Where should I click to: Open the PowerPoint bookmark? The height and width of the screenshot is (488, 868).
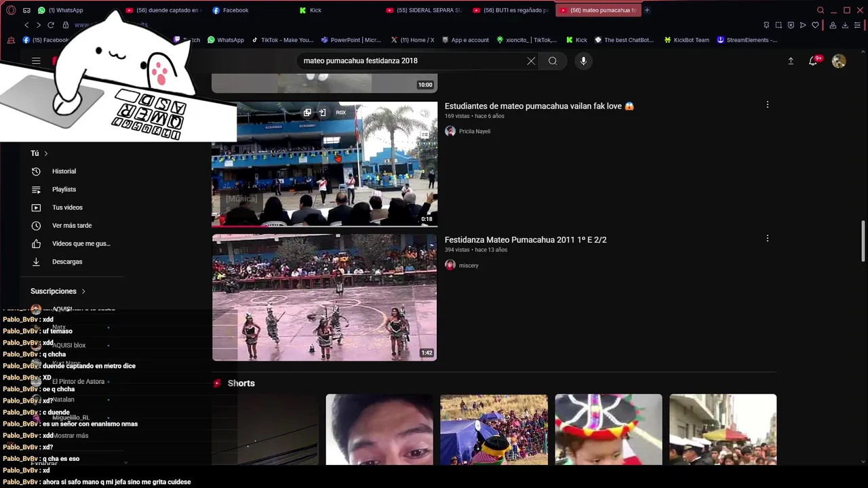(x=351, y=40)
